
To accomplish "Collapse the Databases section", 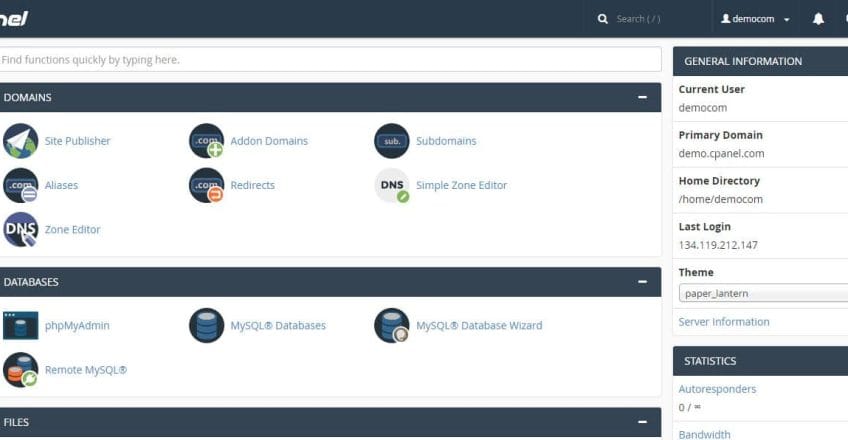I will (642, 282).
